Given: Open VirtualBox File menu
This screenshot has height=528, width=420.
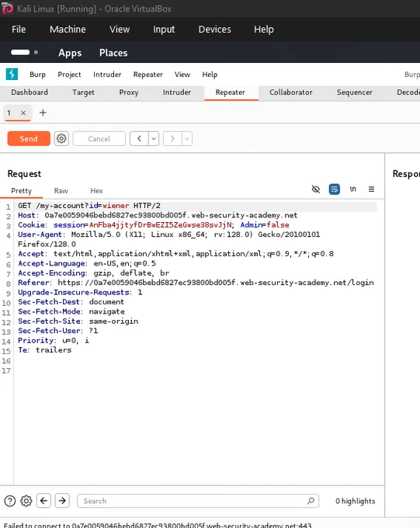Looking at the screenshot, I should pyautogui.click(x=19, y=30).
